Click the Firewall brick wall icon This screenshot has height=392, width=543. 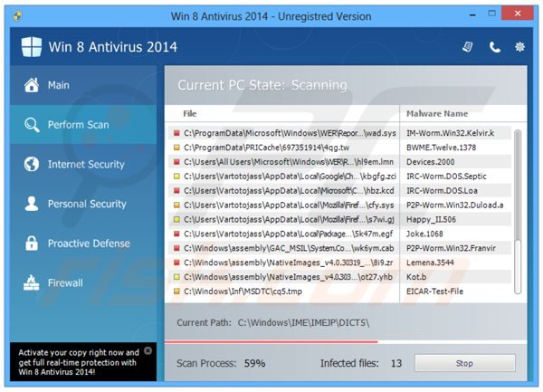pos(32,282)
